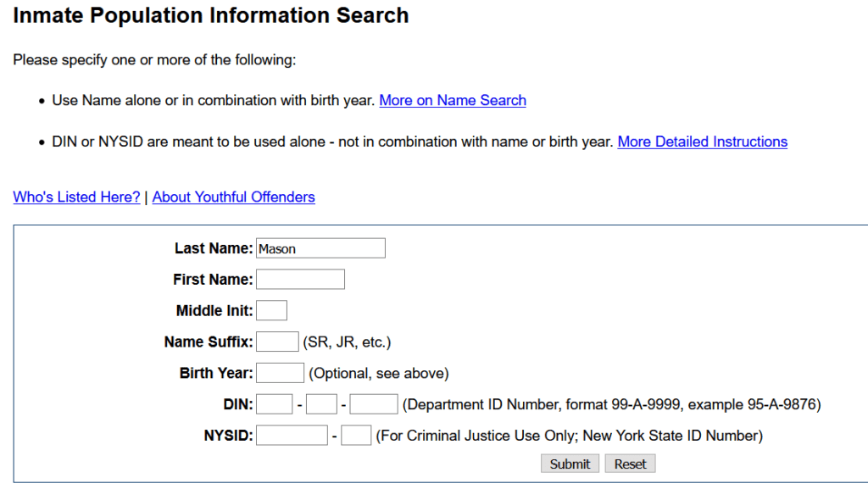Screen dimensions: 868x489
Task: Follow the "Who's Listed Here?" link
Action: (x=75, y=197)
